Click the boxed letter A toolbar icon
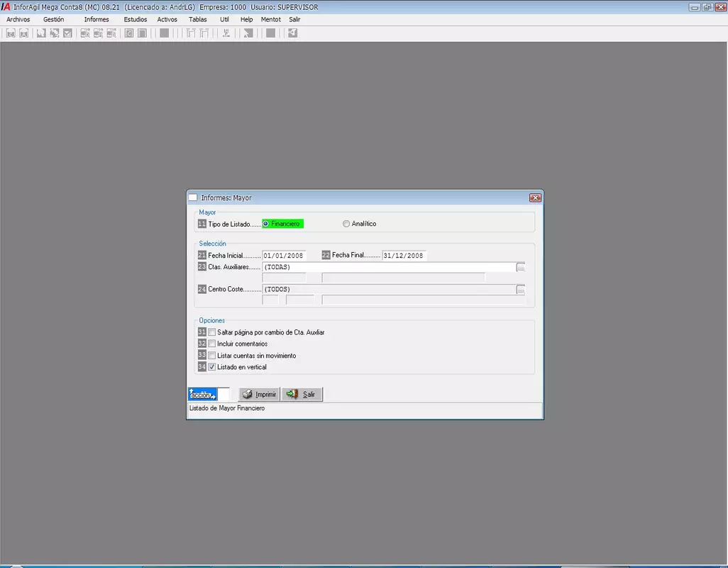Viewport: 728px width, 568px height. pos(23,33)
